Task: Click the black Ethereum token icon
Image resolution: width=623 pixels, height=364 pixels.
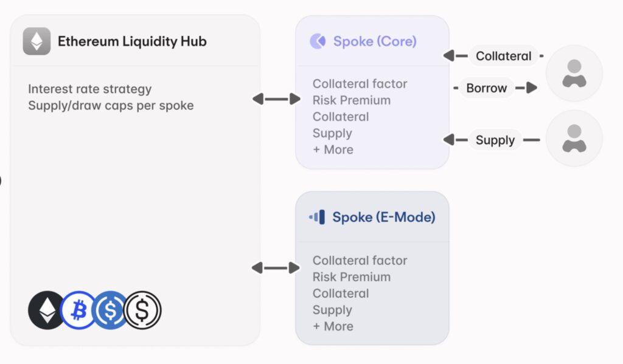Action: tap(46, 310)
